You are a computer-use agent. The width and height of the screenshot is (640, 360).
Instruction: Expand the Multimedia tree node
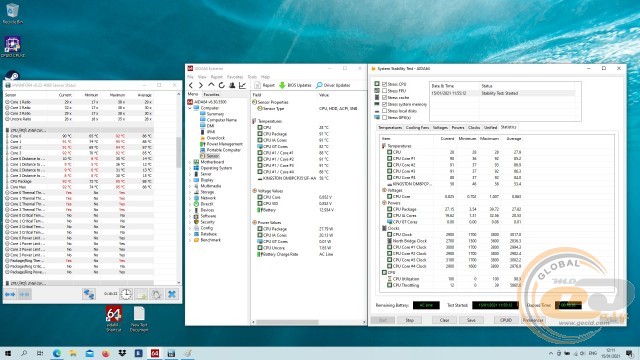click(190, 186)
